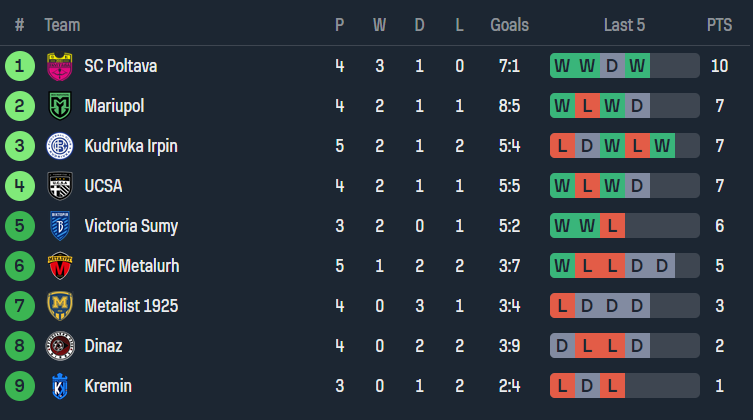The width and height of the screenshot is (753, 420).
Task: Click the Dinaz round club logo
Action: 60,346
